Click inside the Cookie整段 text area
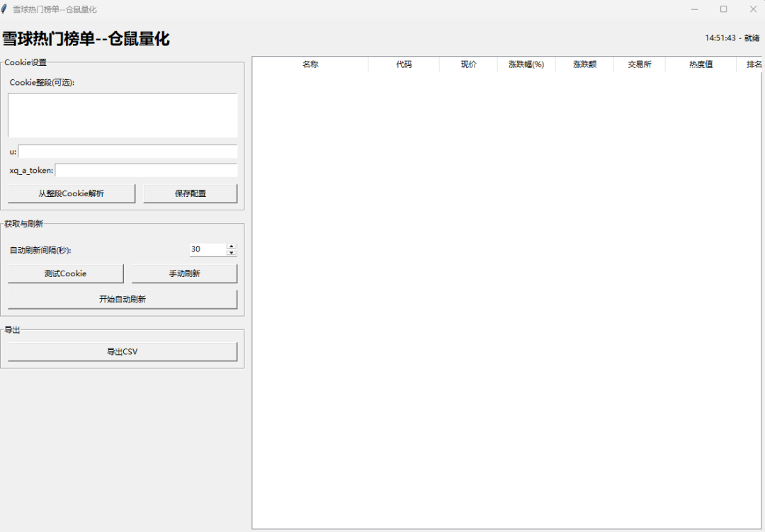The height and width of the screenshot is (532, 765). pyautogui.click(x=123, y=115)
